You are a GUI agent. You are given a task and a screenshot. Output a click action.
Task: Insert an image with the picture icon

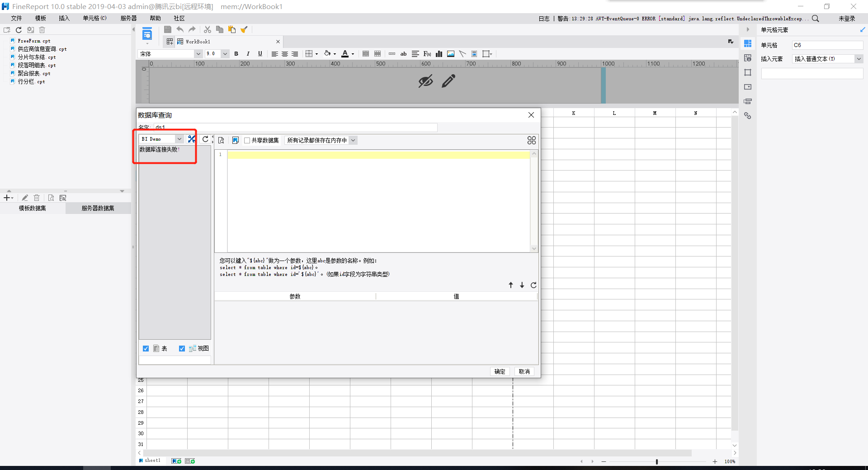click(x=451, y=54)
